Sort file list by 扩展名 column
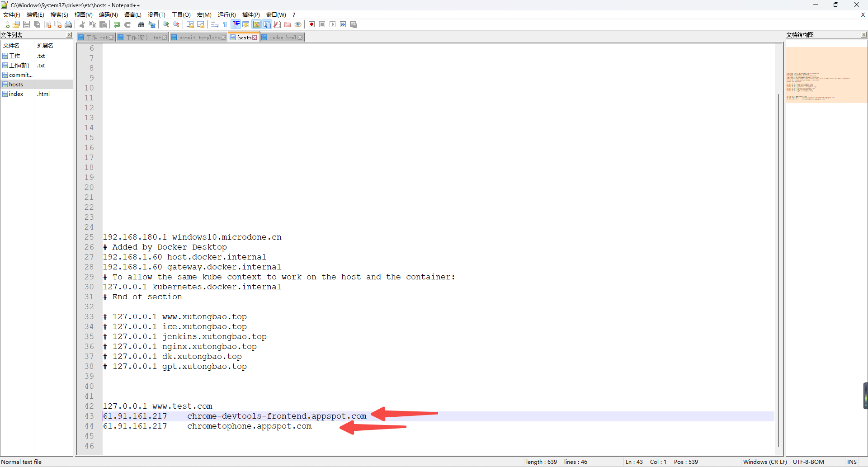 coord(53,46)
